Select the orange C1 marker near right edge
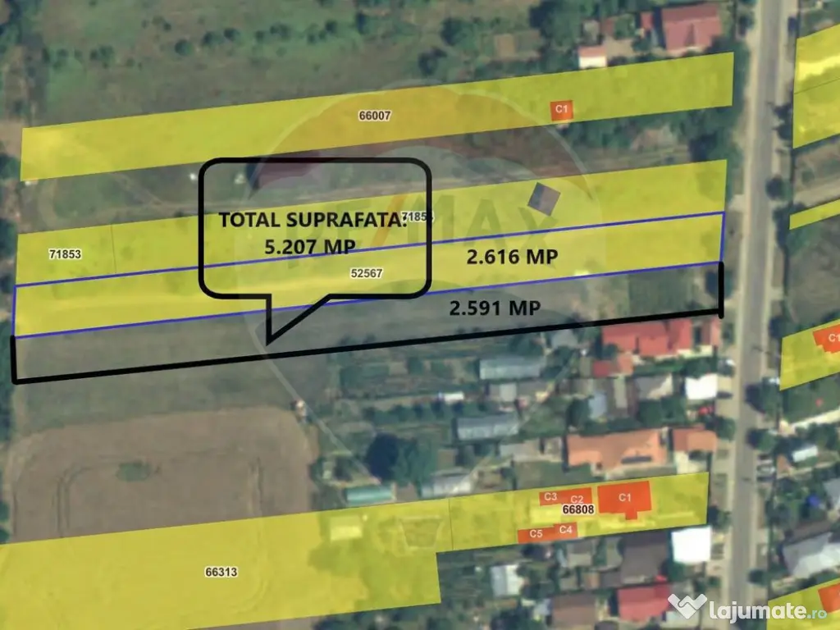The image size is (840, 630). click(x=833, y=336)
